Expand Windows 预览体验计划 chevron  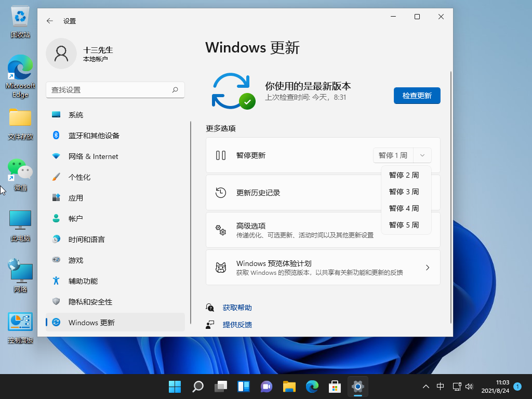tap(428, 268)
